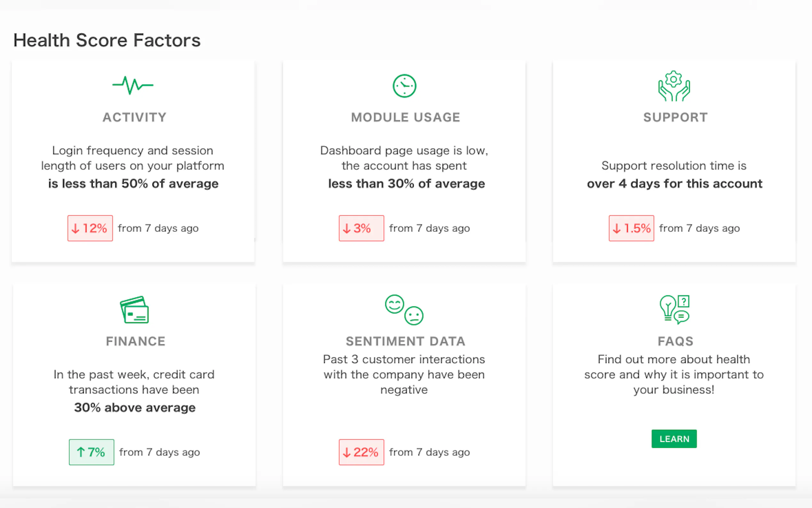
Task: Click "over 4 days for this account" text
Action: click(674, 184)
